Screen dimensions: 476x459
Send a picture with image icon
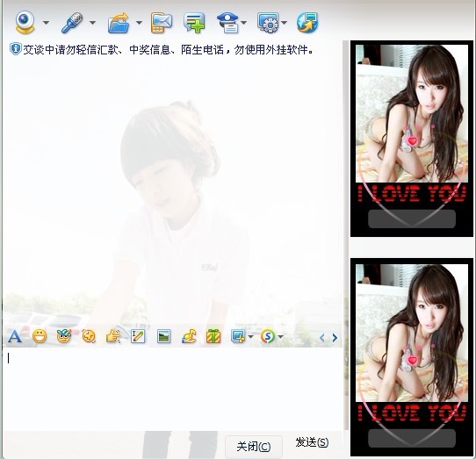click(163, 336)
